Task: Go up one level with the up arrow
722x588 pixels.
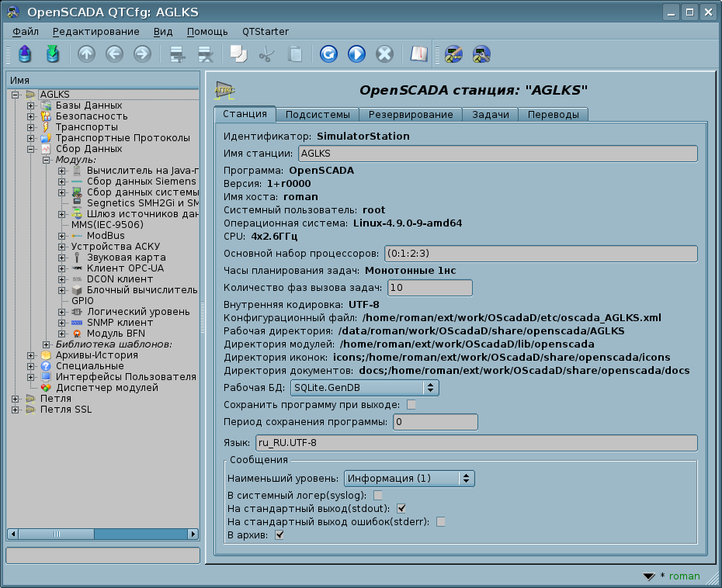Action: click(x=86, y=54)
